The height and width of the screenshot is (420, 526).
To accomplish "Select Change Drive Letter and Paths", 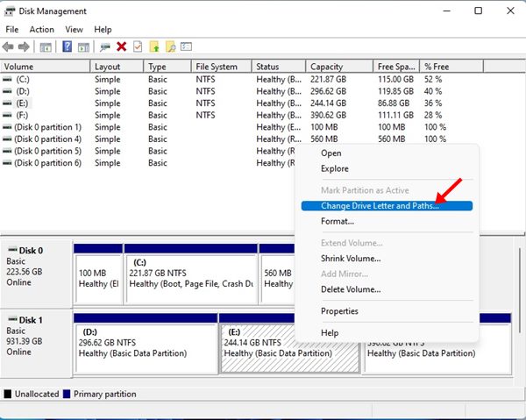I will [x=380, y=206].
